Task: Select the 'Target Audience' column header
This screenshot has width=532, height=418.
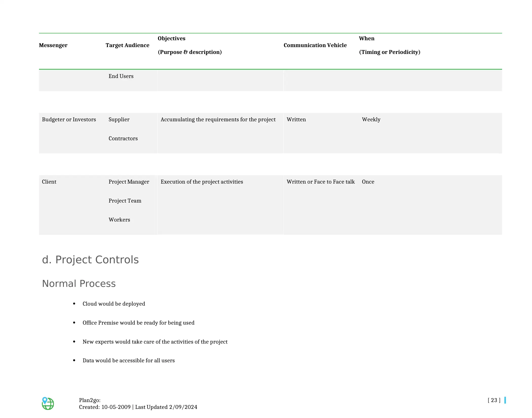Action: [127, 45]
